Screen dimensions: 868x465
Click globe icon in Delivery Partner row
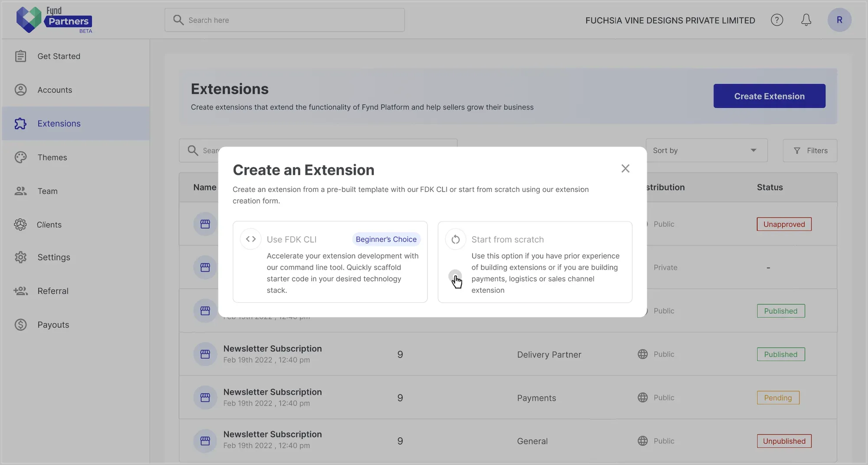pyautogui.click(x=643, y=354)
